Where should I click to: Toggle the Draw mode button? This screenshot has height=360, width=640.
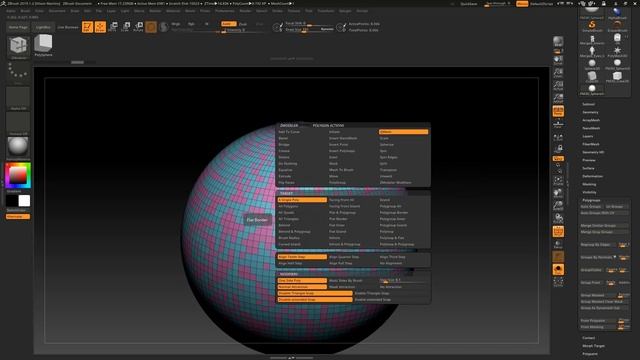(100, 27)
